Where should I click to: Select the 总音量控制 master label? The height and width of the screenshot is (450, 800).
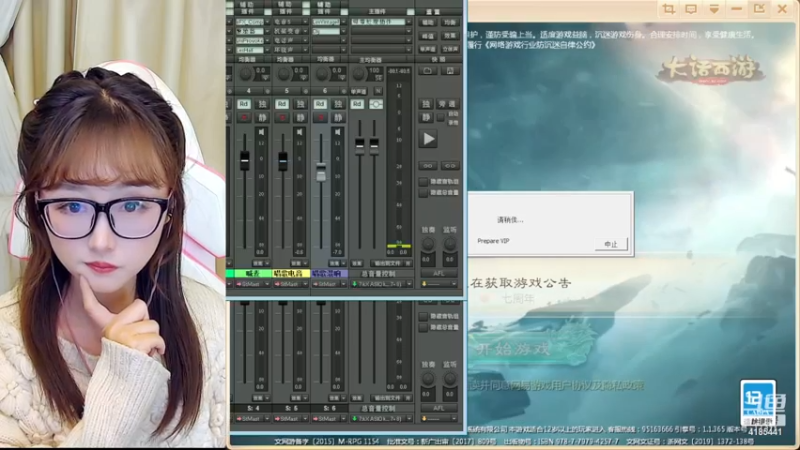[x=379, y=274]
